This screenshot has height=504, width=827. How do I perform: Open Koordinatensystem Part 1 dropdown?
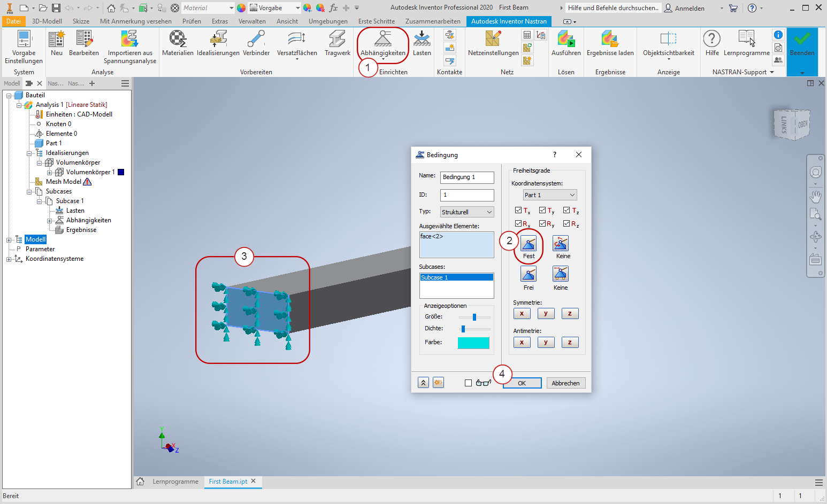(550, 195)
